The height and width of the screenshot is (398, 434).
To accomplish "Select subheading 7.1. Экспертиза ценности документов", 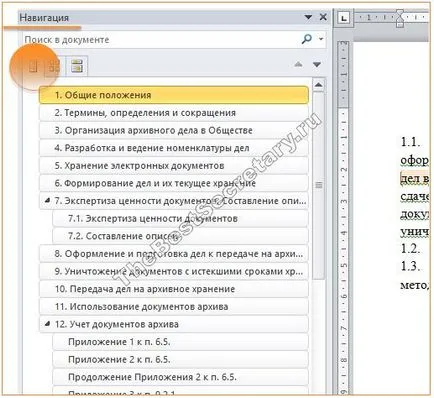I will [180, 219].
